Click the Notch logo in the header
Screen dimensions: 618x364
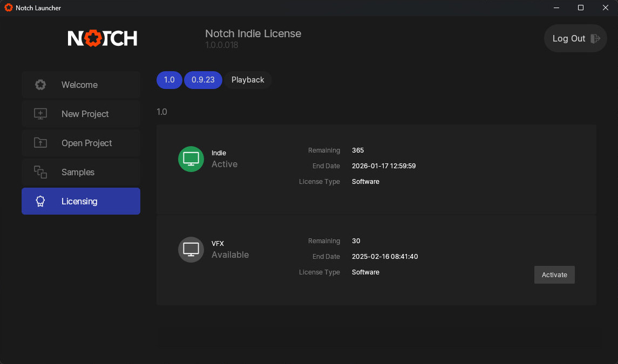[x=103, y=38]
